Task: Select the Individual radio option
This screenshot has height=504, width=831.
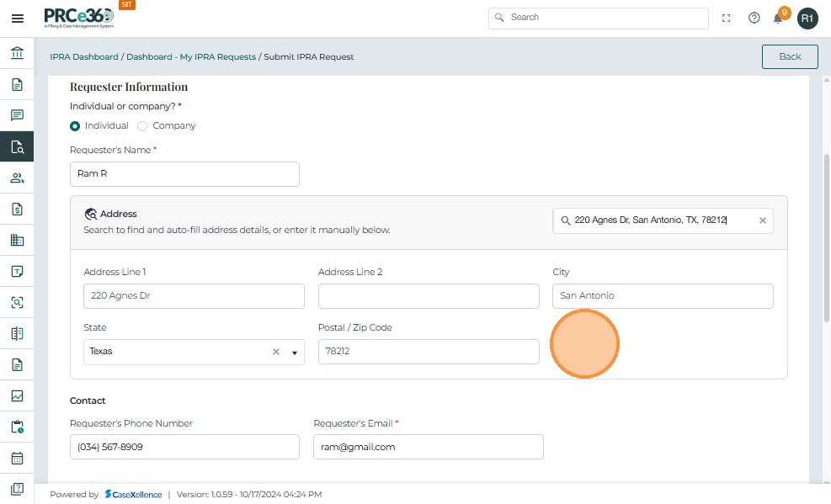Action: (76, 126)
